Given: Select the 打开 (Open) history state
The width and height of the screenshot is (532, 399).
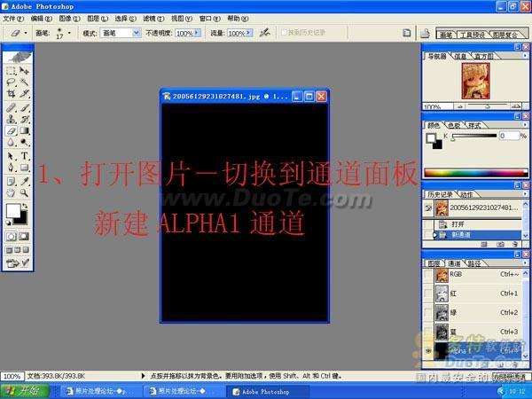Looking at the screenshot, I should click(x=458, y=223).
